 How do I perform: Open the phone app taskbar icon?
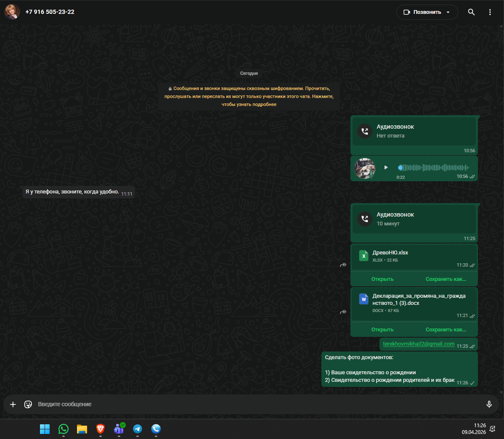coord(156,429)
